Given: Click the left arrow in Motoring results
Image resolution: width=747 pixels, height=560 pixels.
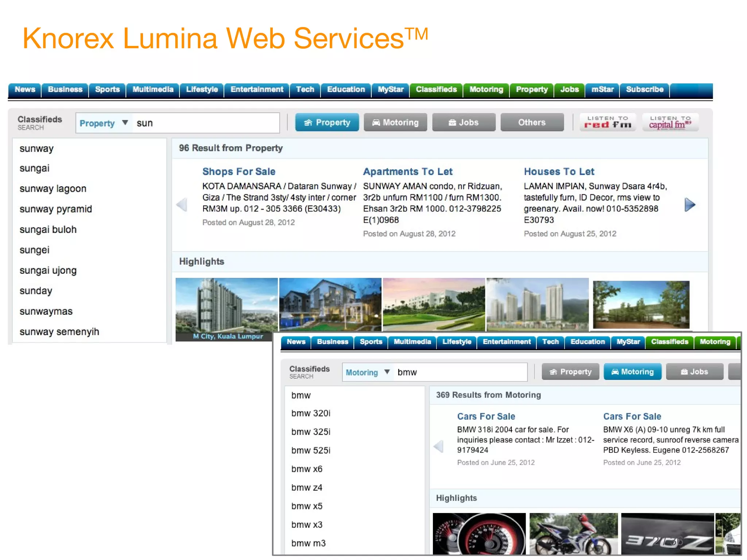Looking at the screenshot, I should (439, 446).
